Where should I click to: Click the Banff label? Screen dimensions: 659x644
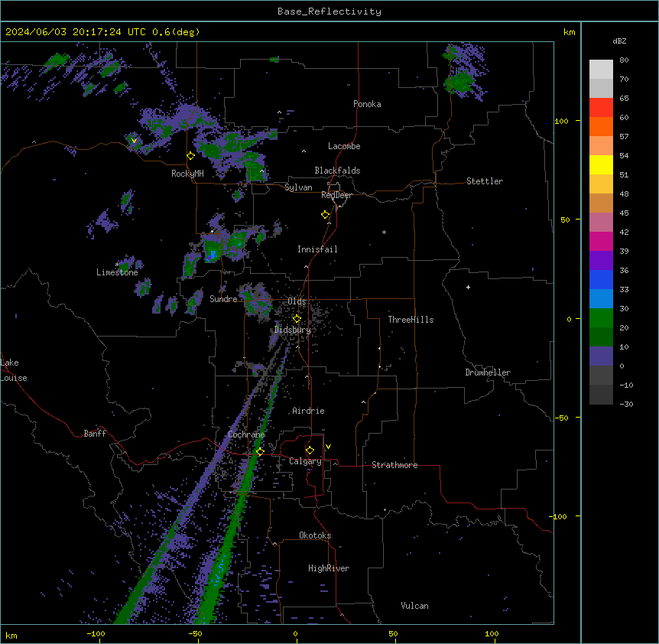click(95, 434)
